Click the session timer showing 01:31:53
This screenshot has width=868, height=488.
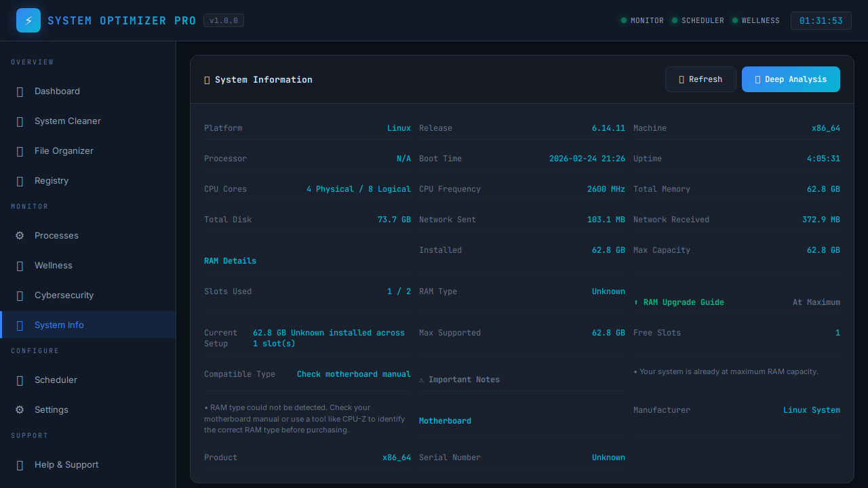(821, 20)
